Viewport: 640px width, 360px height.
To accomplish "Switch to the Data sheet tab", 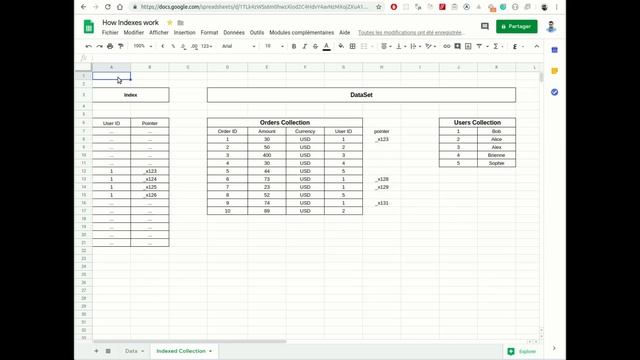I will point(131,351).
